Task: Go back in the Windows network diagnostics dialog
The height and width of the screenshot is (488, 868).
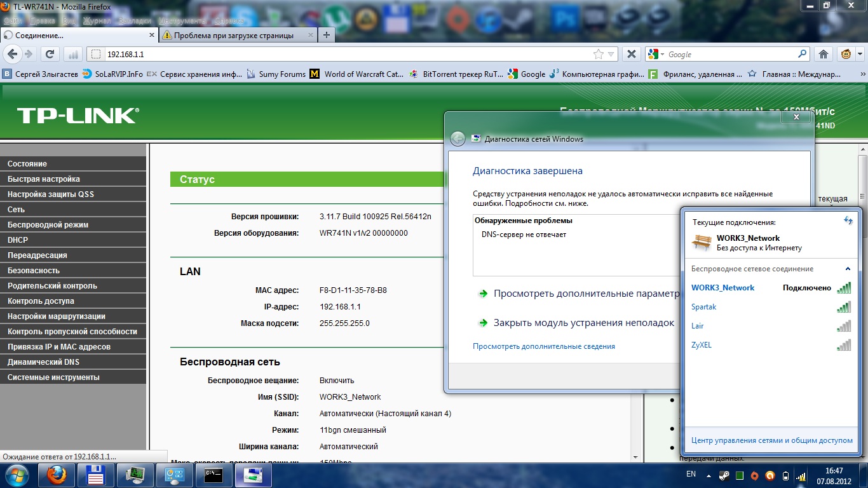Action: click(x=458, y=139)
